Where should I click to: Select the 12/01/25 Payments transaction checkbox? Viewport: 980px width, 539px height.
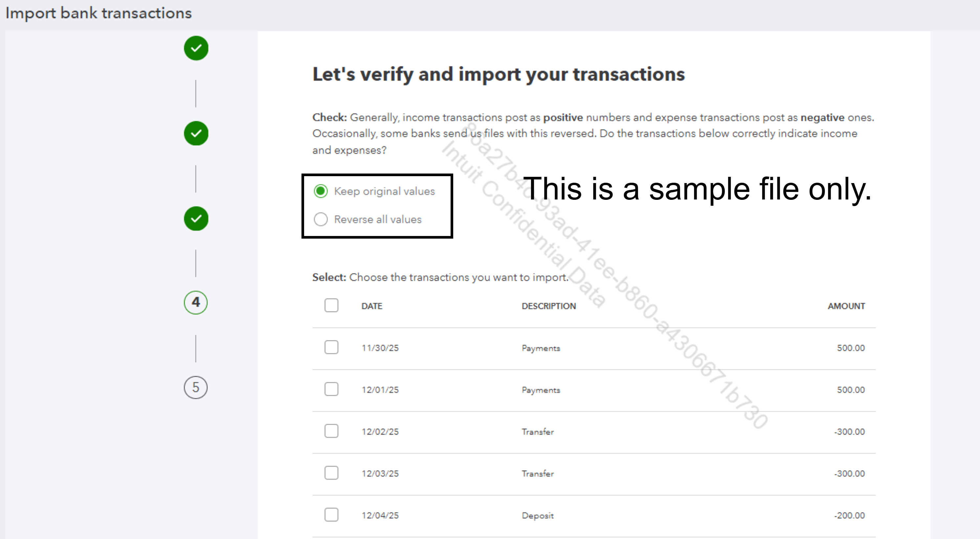331,389
